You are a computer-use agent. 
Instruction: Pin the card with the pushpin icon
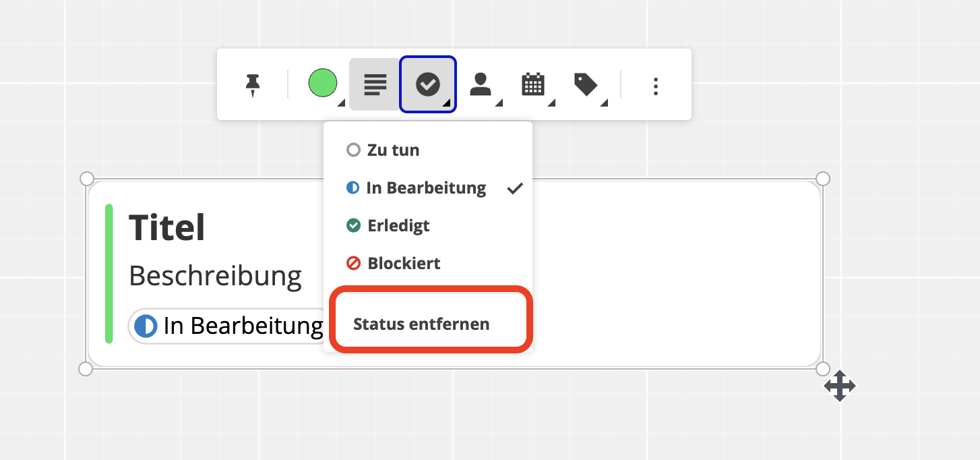click(x=253, y=85)
